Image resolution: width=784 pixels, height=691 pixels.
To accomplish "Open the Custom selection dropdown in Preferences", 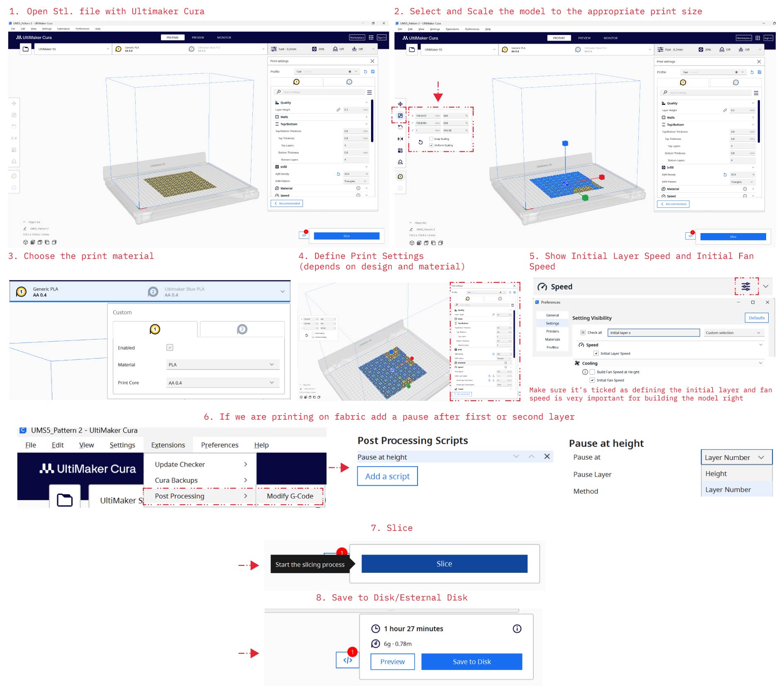I will pyautogui.click(x=733, y=333).
